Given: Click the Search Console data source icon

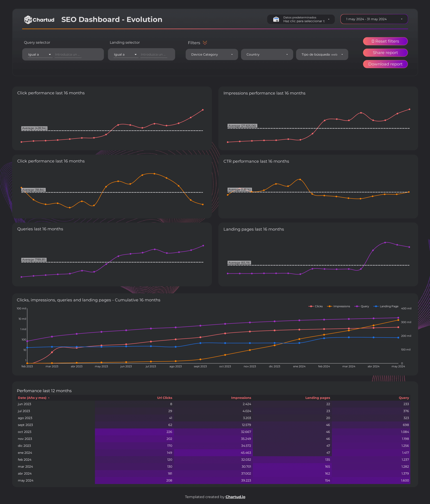Looking at the screenshot, I should click(276, 19).
